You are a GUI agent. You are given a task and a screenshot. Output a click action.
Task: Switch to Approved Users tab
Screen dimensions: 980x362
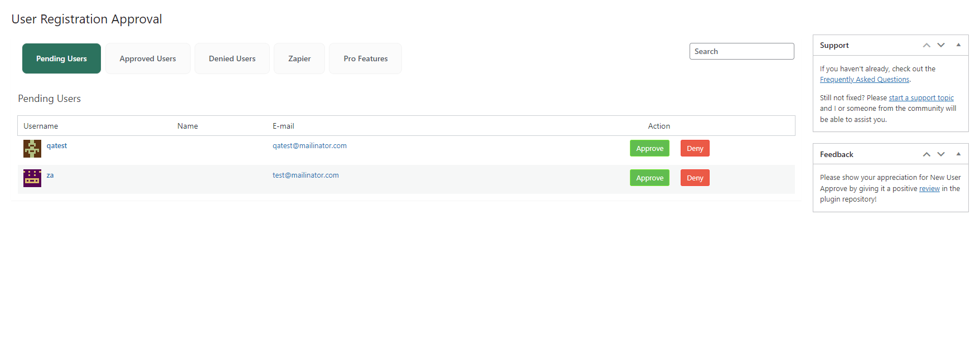point(148,58)
